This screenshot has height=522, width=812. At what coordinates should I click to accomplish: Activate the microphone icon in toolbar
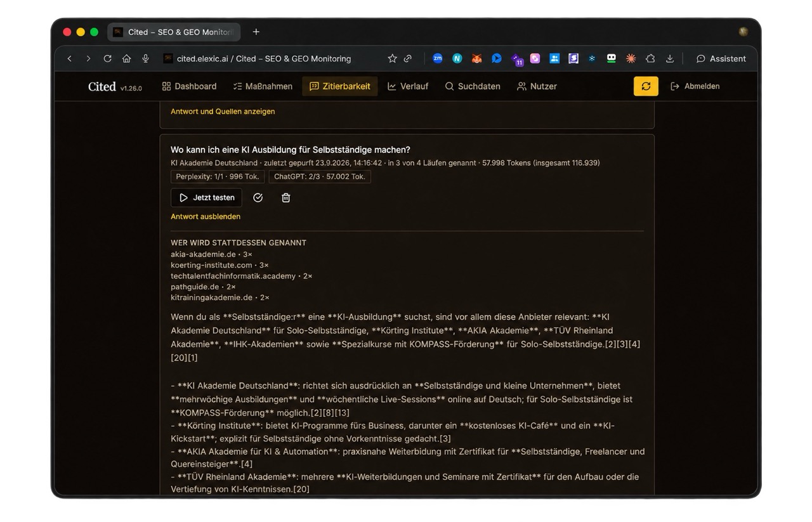pos(146,58)
